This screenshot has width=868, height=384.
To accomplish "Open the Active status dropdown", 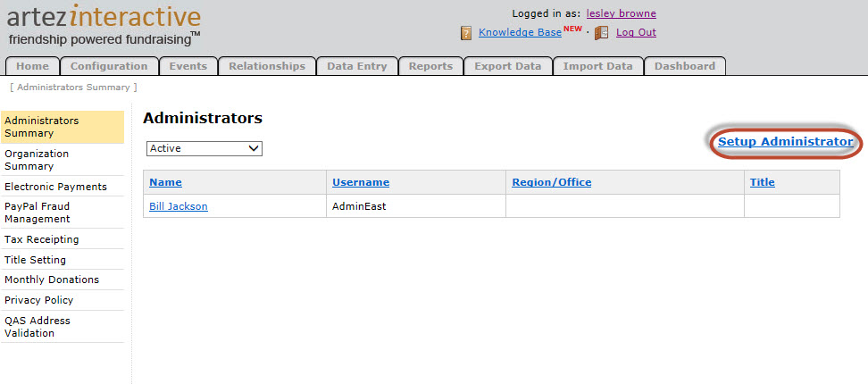I will tap(204, 148).
